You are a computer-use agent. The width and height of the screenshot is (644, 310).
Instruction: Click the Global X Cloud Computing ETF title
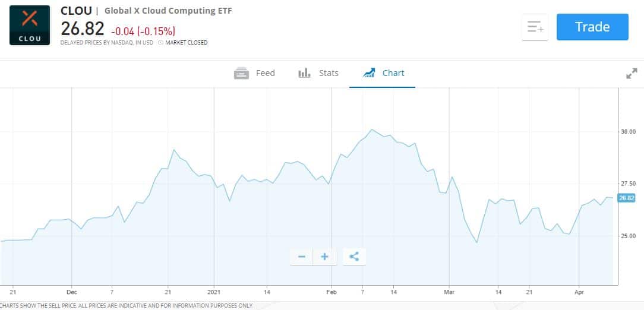pyautogui.click(x=168, y=11)
